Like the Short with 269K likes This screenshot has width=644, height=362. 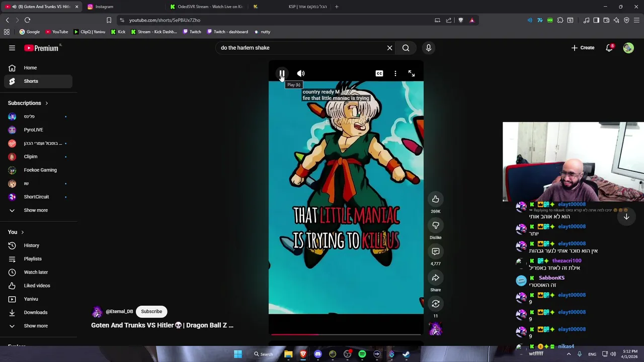click(436, 199)
